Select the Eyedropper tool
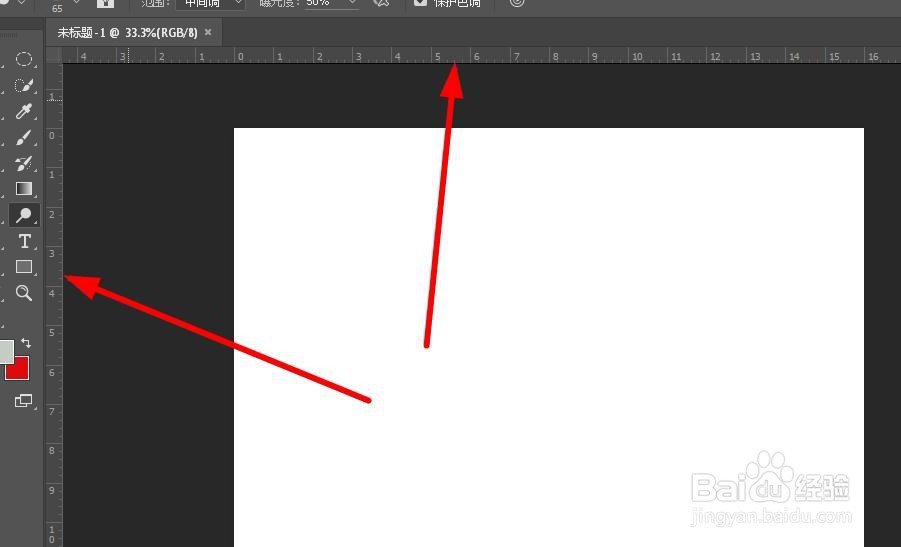Screen dimensions: 901x547 [x=24, y=111]
